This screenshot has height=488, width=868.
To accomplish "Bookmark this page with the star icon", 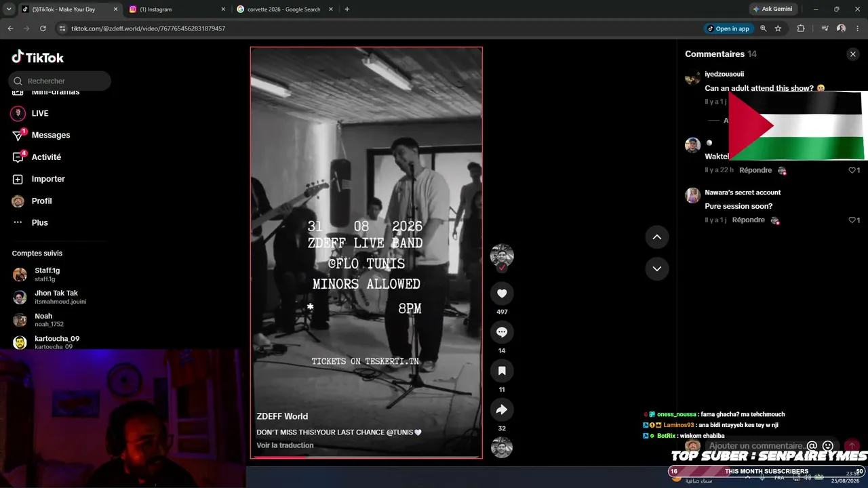I will tap(778, 28).
